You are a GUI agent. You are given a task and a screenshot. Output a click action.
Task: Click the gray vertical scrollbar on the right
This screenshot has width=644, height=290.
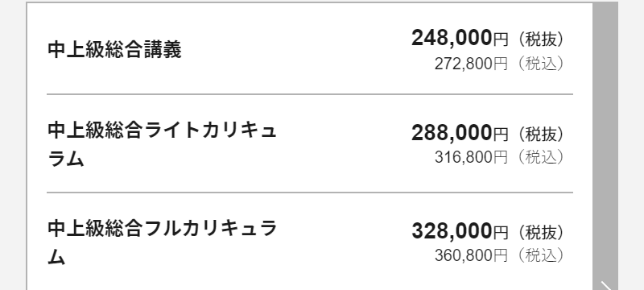click(x=605, y=145)
